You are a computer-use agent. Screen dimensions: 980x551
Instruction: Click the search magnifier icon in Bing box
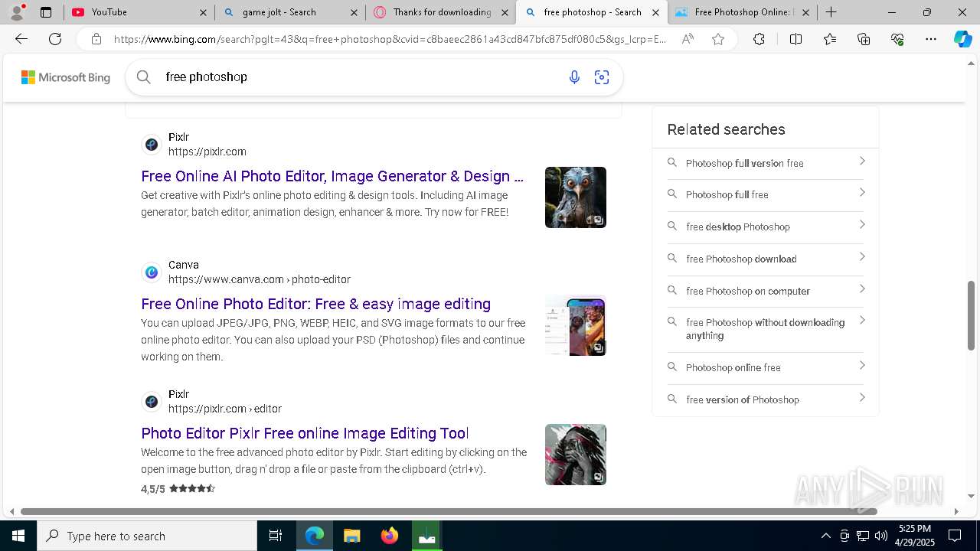(x=143, y=77)
